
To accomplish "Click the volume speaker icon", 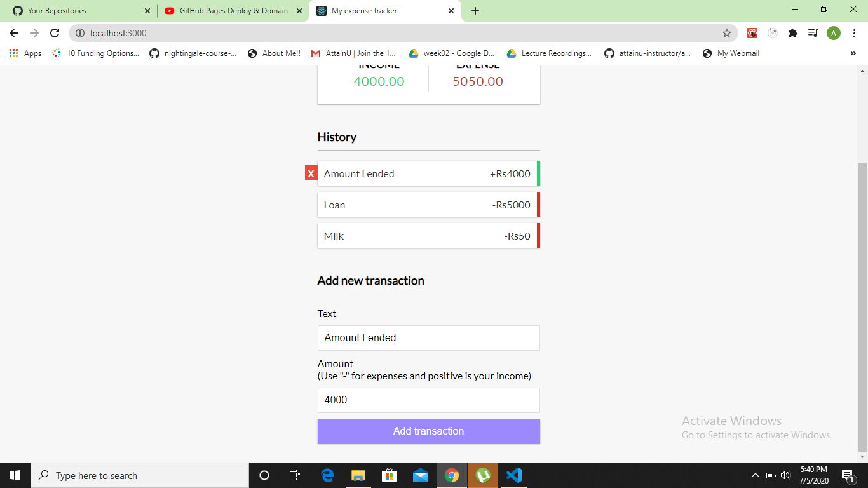I will (x=785, y=475).
